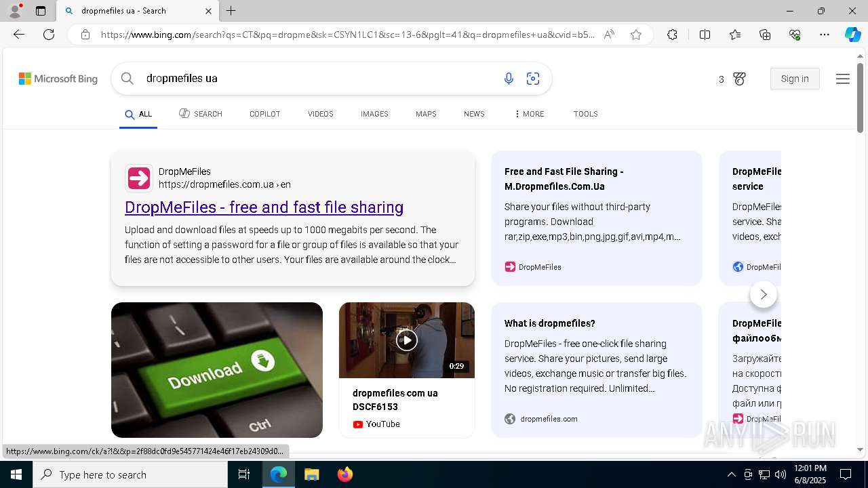The width and height of the screenshot is (868, 488).
Task: Close the dropmefiles ua search tab
Action: 208,11
